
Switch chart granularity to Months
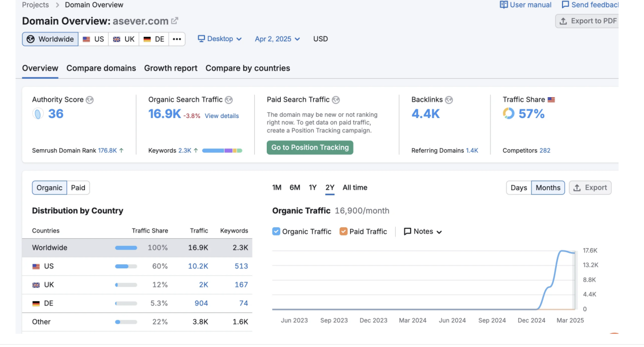tap(548, 188)
